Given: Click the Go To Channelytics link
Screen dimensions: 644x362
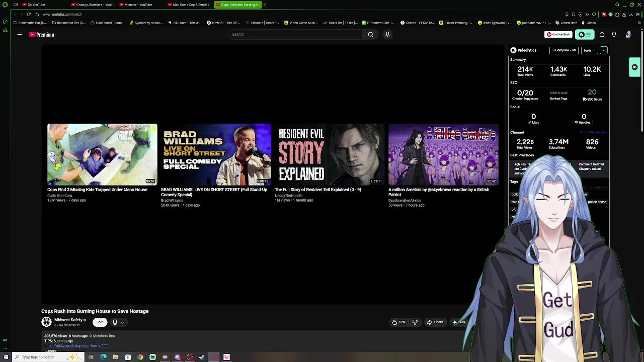Looking at the screenshot, I should 593,132.
